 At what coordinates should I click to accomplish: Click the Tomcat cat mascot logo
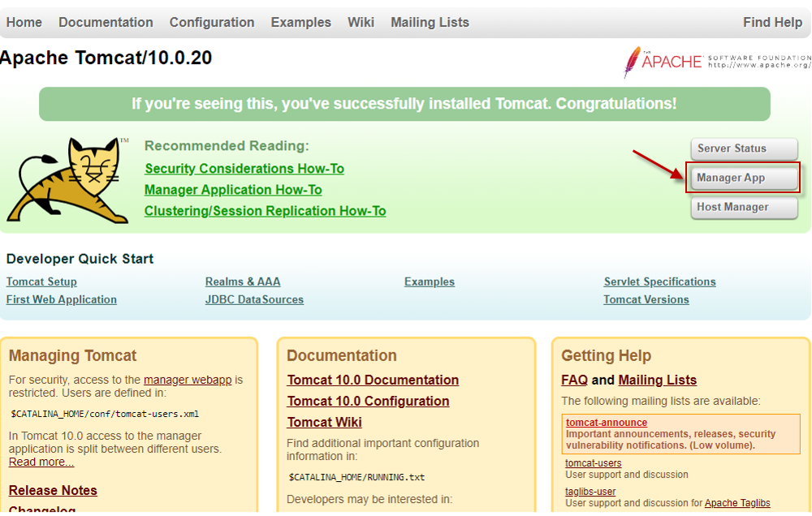pyautogui.click(x=68, y=180)
